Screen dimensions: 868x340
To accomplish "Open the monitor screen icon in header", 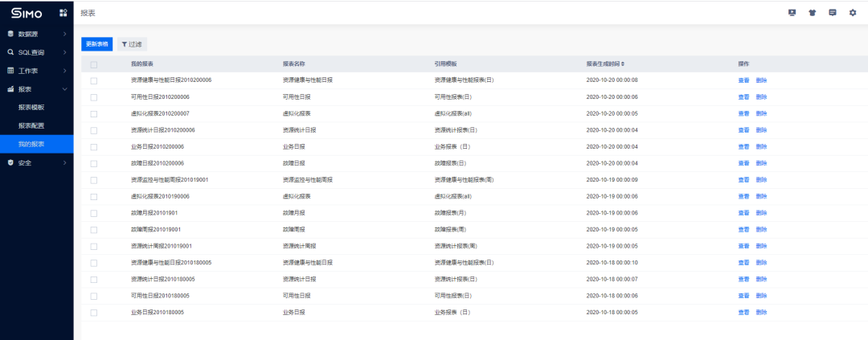I will pyautogui.click(x=792, y=13).
